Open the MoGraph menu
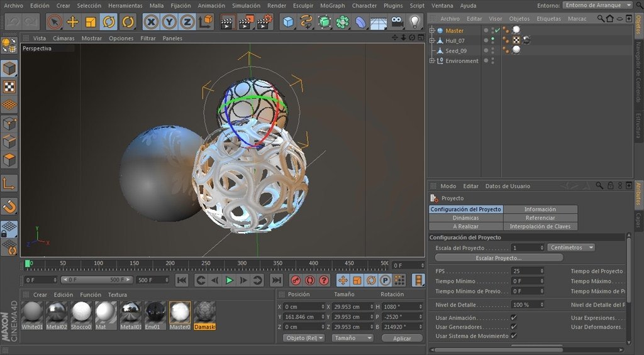Image resolution: width=644 pixels, height=355 pixels. click(x=332, y=5)
